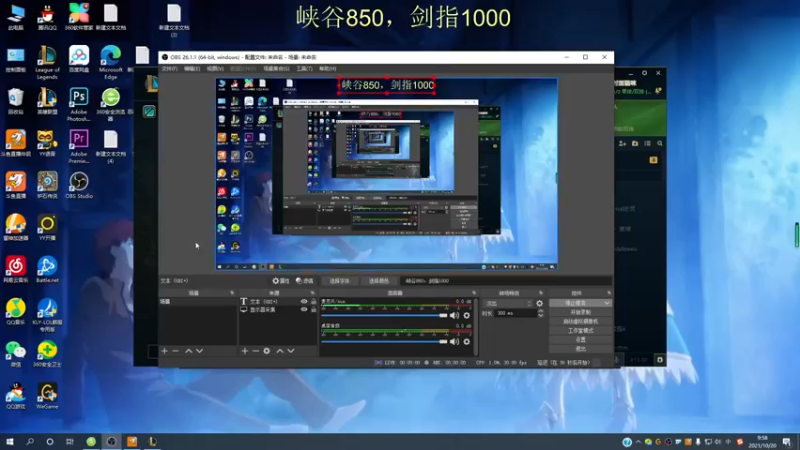Screen dimensions: 800x450
Task: Open desktop audio settings gear in mixer
Action: coord(466,341)
